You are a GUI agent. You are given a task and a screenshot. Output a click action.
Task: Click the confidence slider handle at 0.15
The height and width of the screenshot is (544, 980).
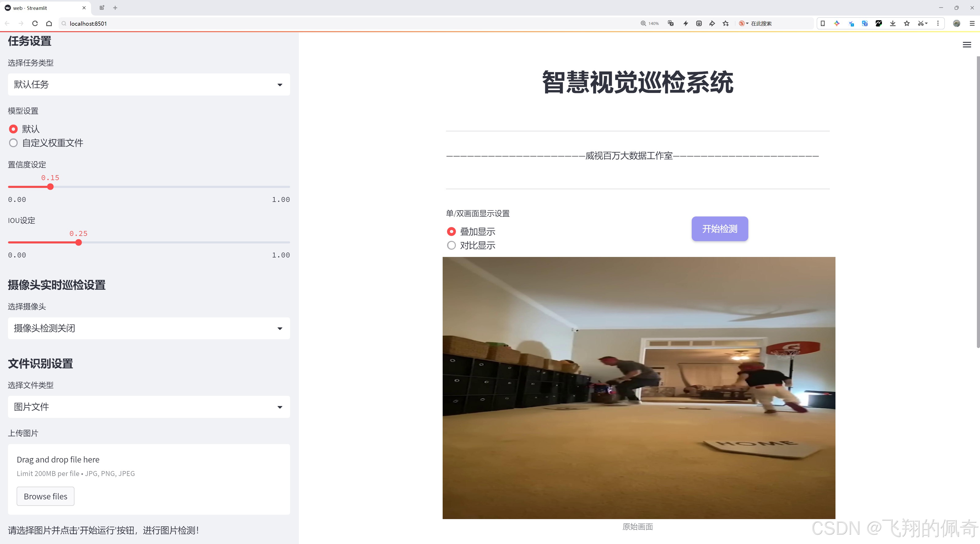(x=50, y=187)
